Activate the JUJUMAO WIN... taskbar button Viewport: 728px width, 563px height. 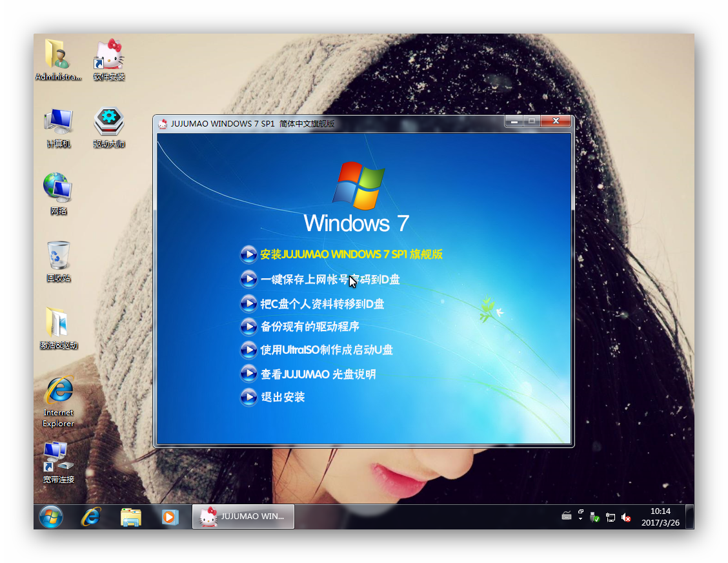243,517
